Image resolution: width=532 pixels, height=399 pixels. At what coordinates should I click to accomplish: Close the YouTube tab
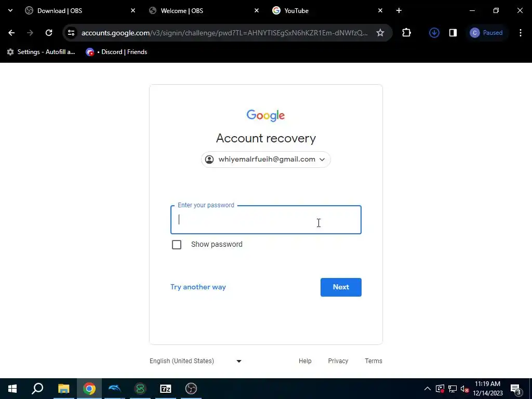380,10
